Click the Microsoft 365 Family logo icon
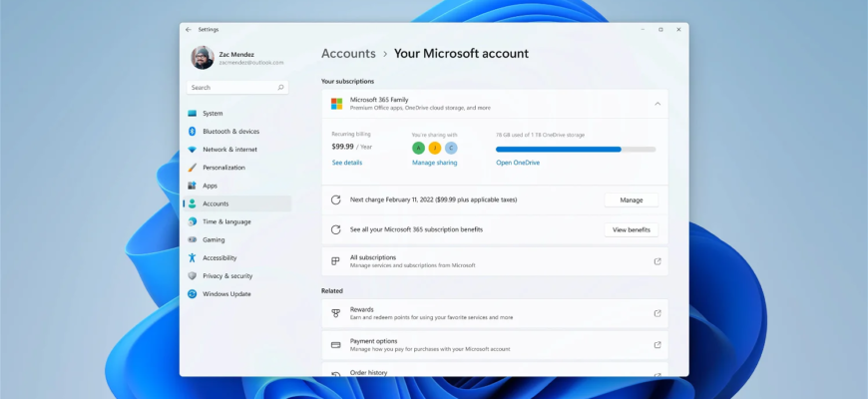 click(336, 104)
